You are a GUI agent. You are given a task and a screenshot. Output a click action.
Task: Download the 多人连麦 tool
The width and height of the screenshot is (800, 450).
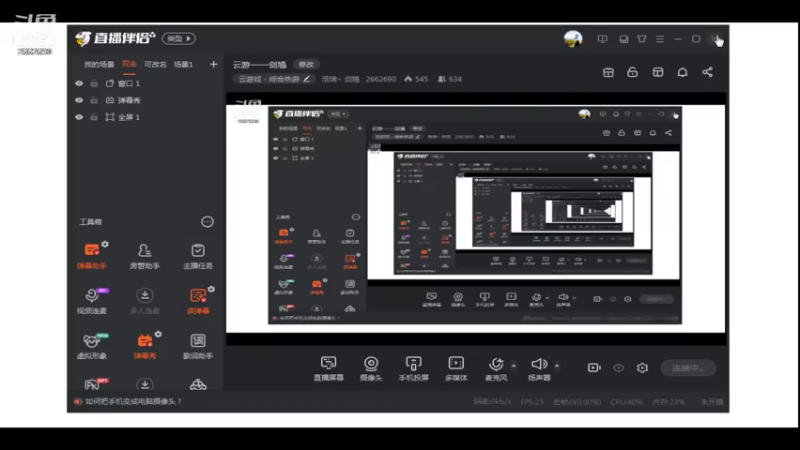point(144,301)
